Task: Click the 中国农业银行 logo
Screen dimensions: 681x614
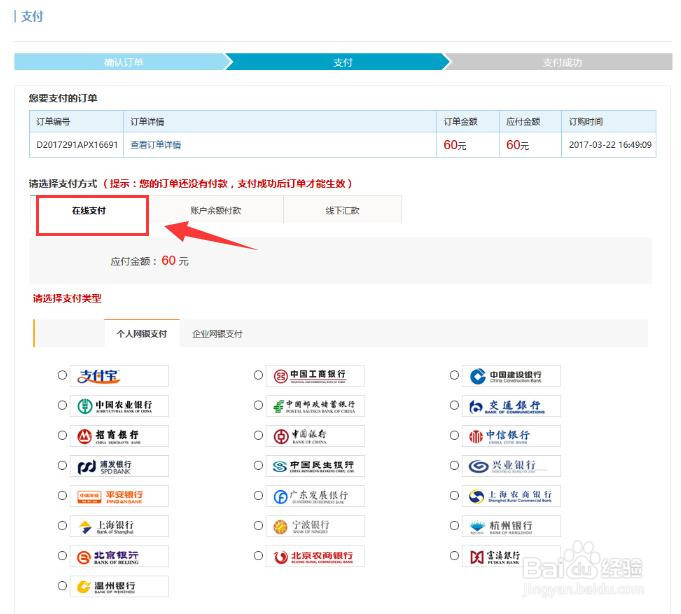Action: 119,406
